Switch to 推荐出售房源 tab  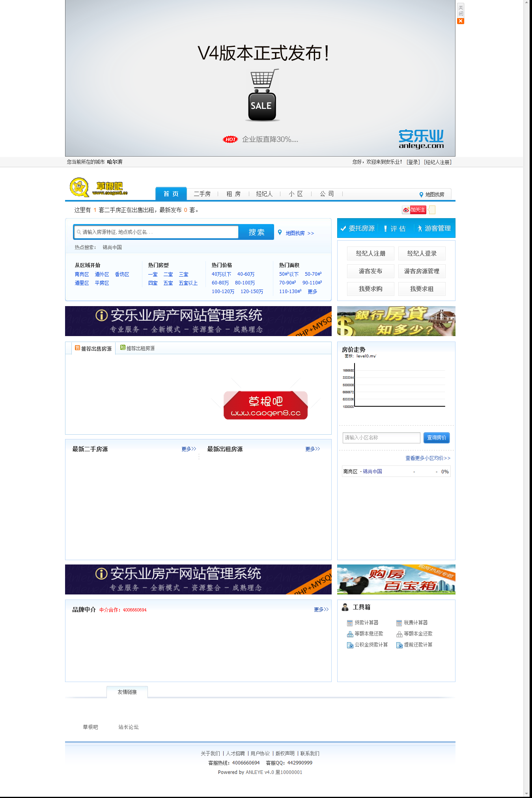pyautogui.click(x=93, y=348)
